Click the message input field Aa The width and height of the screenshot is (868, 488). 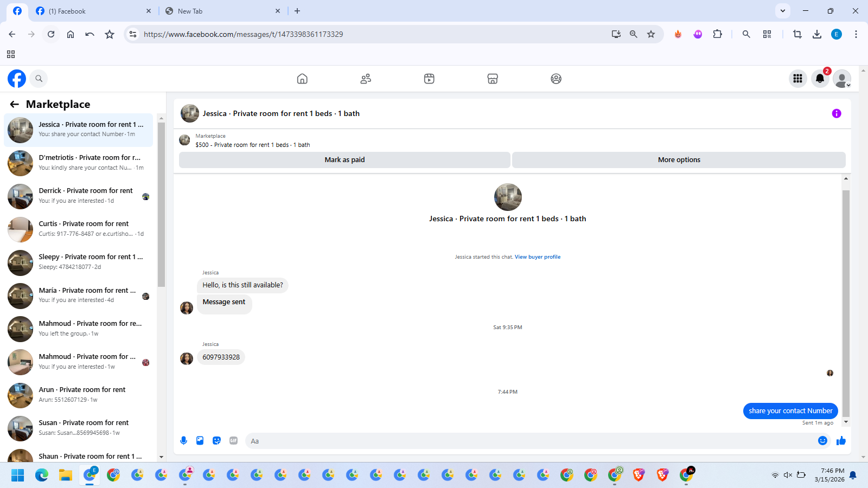pyautogui.click(x=532, y=441)
